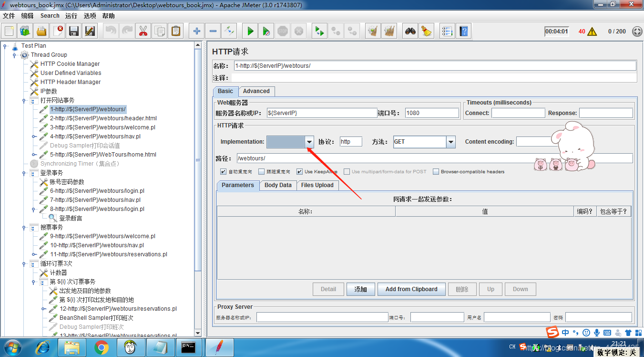Click the 添加 button

point(360,289)
